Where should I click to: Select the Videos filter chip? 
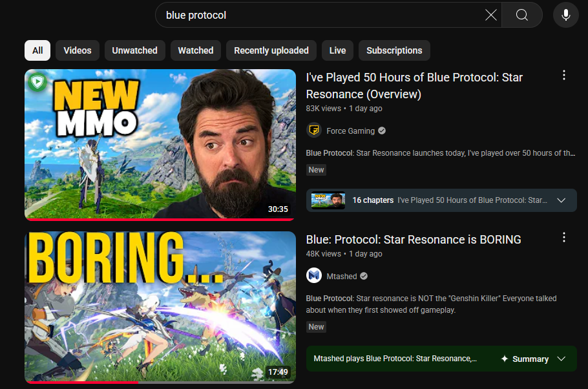pos(78,50)
